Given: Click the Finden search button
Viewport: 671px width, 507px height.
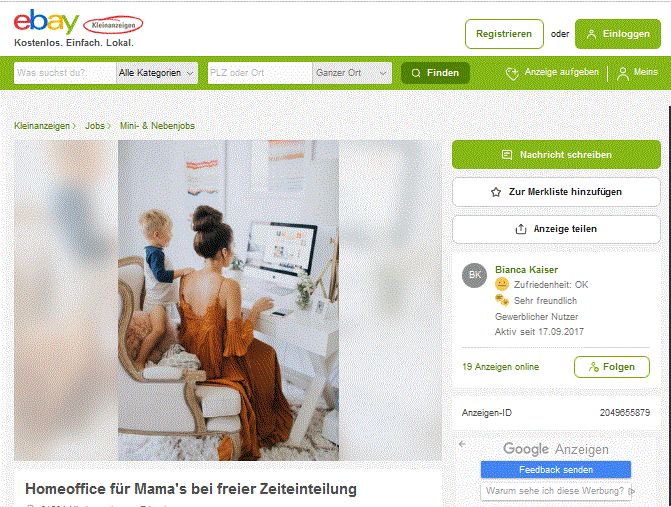Looking at the screenshot, I should (435, 73).
